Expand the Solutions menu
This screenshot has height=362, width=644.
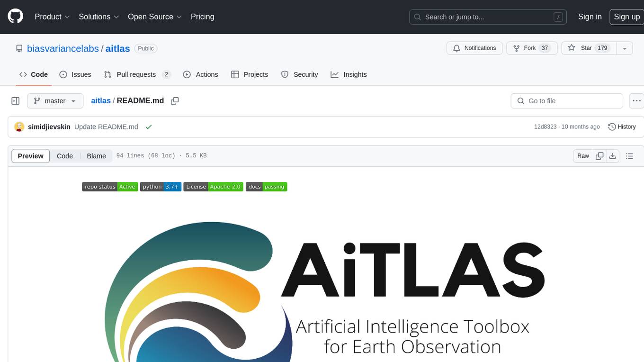point(99,17)
